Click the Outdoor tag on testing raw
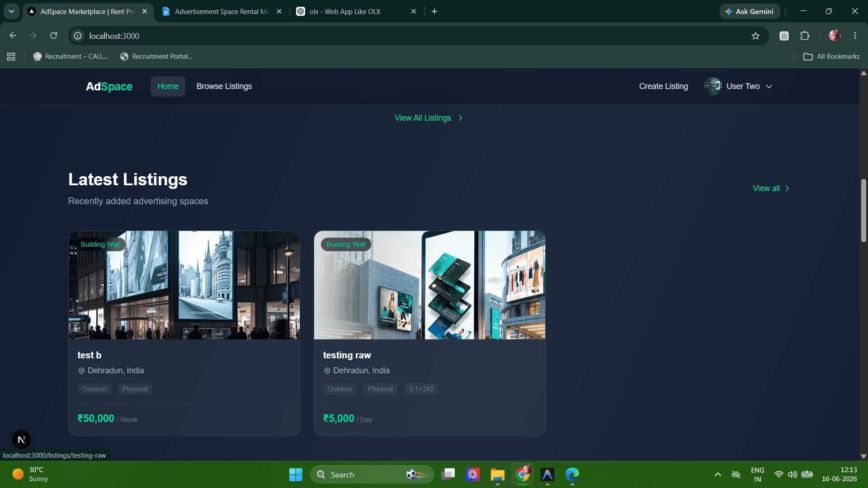The height and width of the screenshot is (488, 868). coord(340,389)
